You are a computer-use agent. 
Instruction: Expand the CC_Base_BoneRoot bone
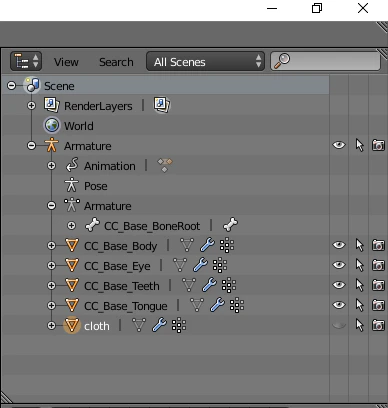(x=71, y=226)
